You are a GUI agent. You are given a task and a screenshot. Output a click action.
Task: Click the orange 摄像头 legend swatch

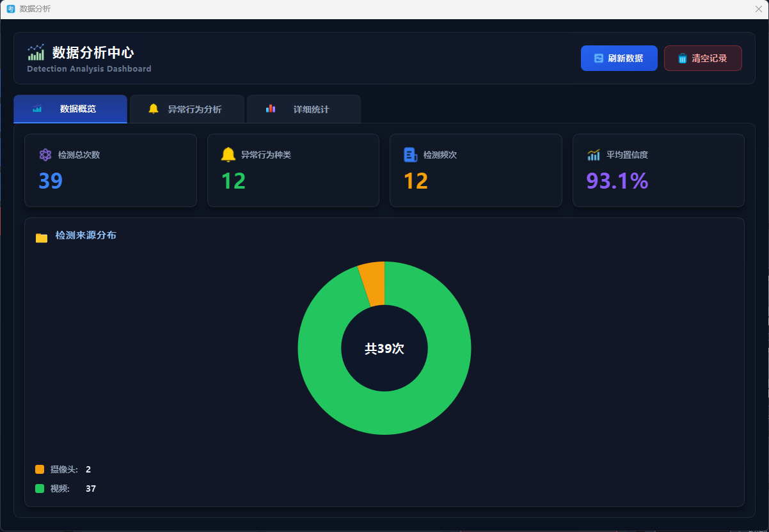[40, 469]
